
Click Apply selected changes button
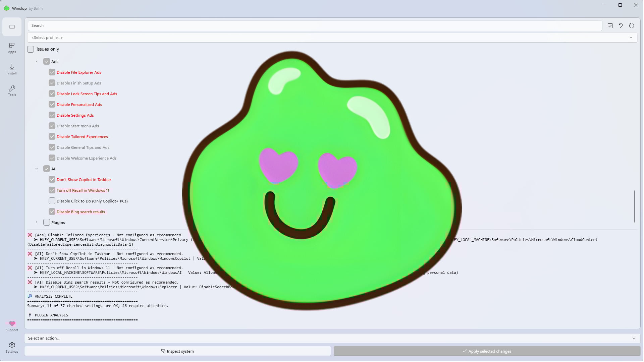pos(487,351)
